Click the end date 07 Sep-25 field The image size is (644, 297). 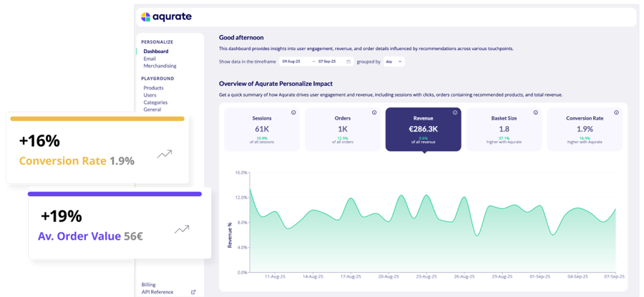coord(327,62)
